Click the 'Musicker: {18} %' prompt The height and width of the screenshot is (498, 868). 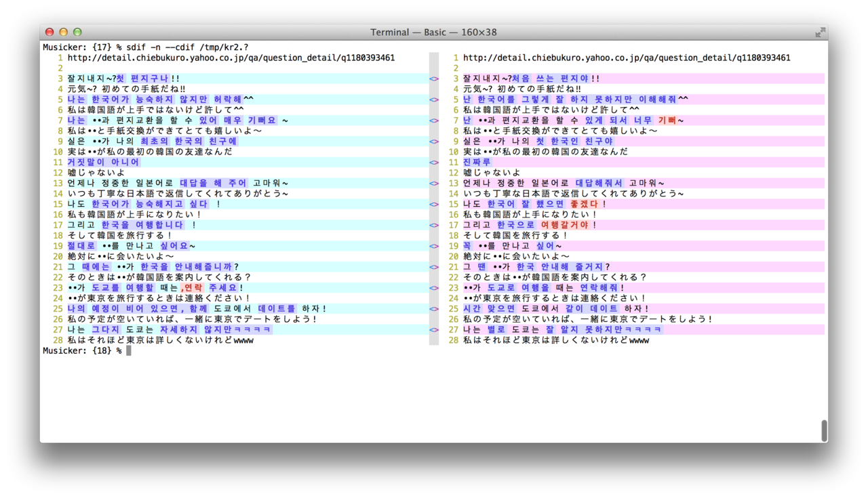(82, 350)
